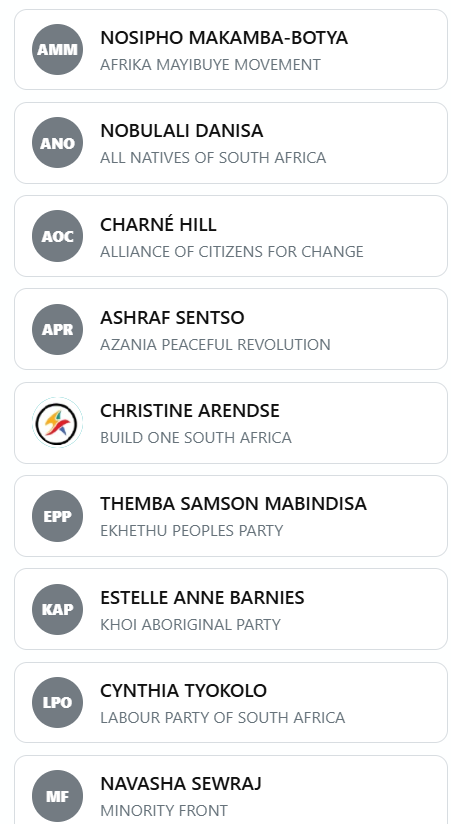451x824 pixels.
Task: Click the Build One South Africa logo
Action: [57, 423]
